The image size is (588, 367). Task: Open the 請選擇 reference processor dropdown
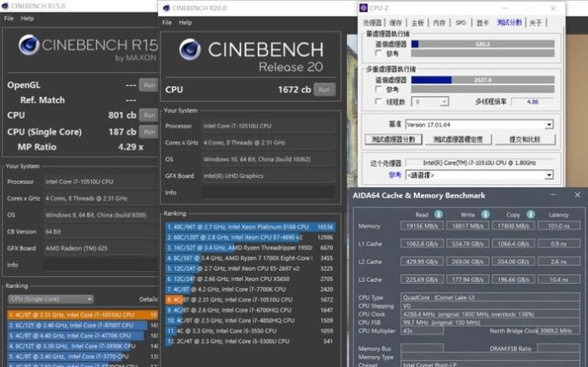[548, 175]
